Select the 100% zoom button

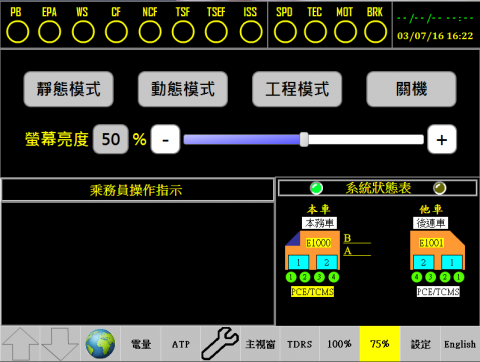[340, 344]
